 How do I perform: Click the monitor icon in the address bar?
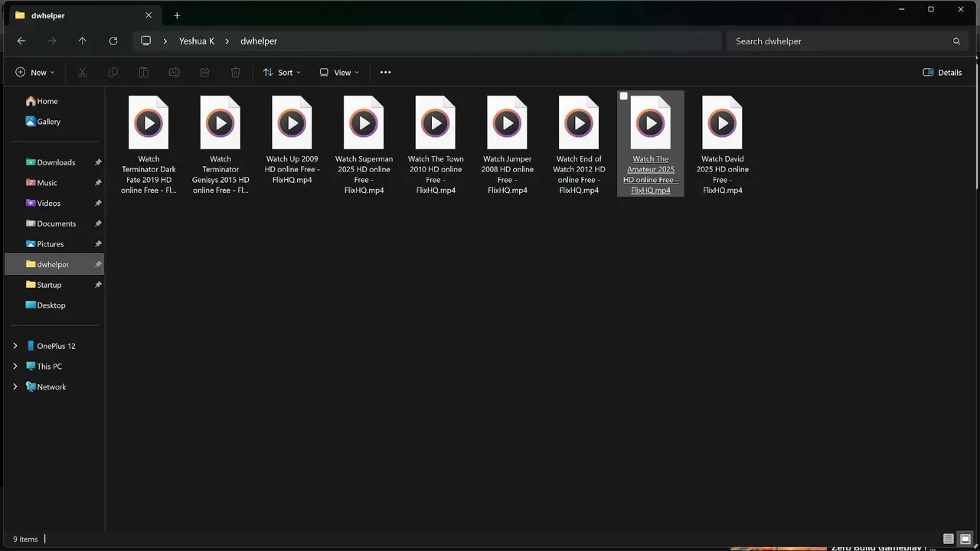click(x=145, y=41)
